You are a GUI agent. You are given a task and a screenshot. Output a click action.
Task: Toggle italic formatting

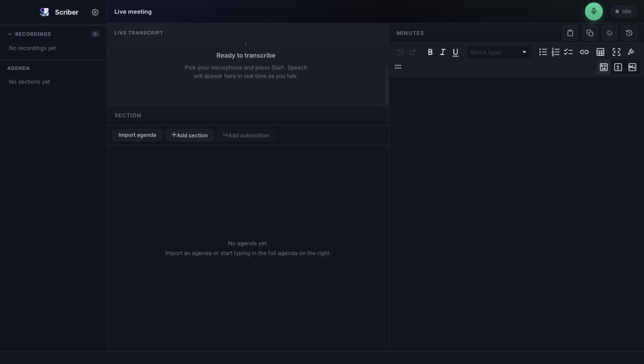(442, 52)
